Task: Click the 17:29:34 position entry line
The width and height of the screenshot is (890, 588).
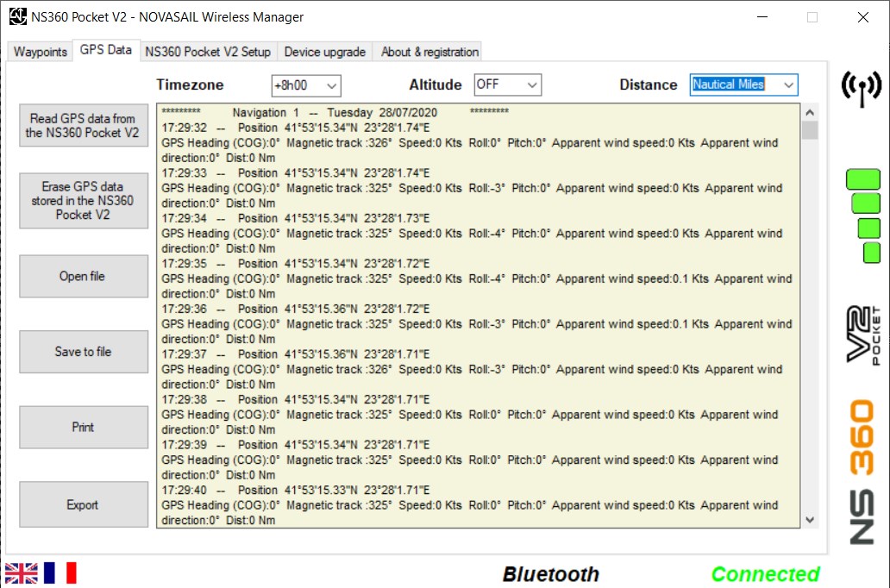Action: [x=296, y=218]
